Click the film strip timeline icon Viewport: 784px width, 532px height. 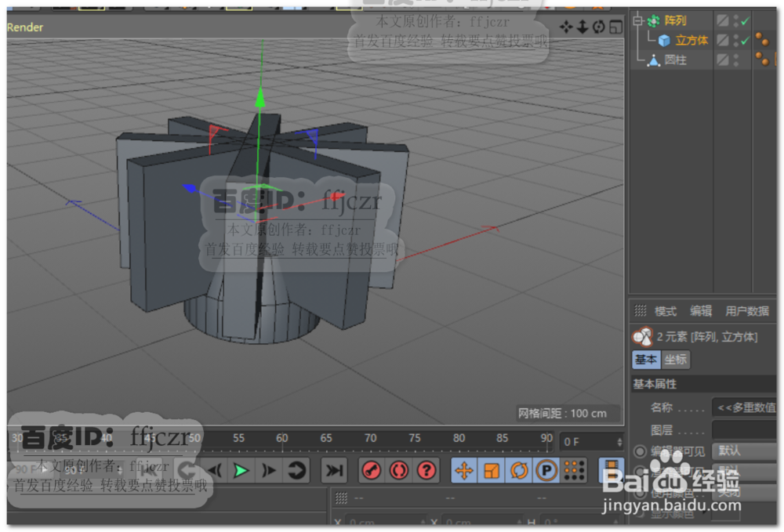tap(611, 469)
